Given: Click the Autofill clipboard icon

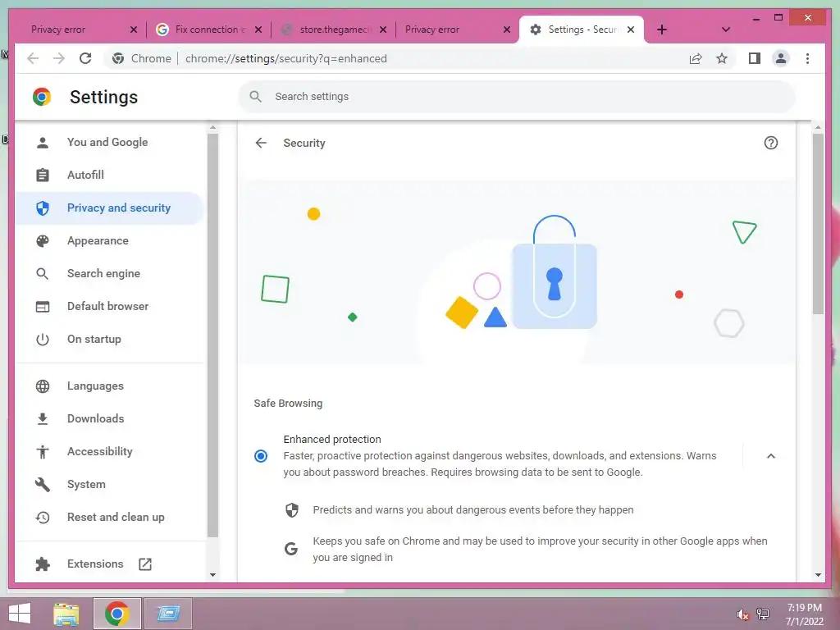Looking at the screenshot, I should 43,176.
